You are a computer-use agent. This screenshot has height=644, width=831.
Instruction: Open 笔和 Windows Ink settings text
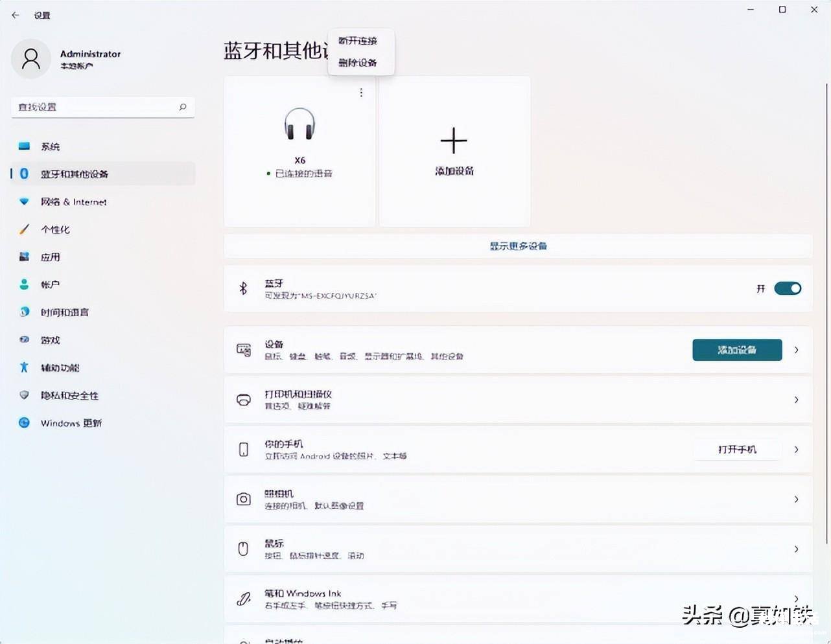(303, 593)
